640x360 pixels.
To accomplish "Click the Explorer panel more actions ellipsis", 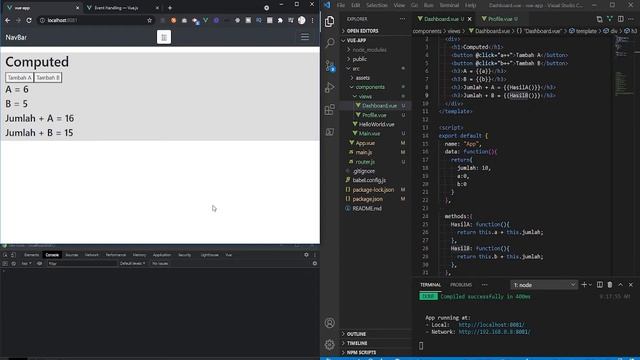I will click(402, 19).
